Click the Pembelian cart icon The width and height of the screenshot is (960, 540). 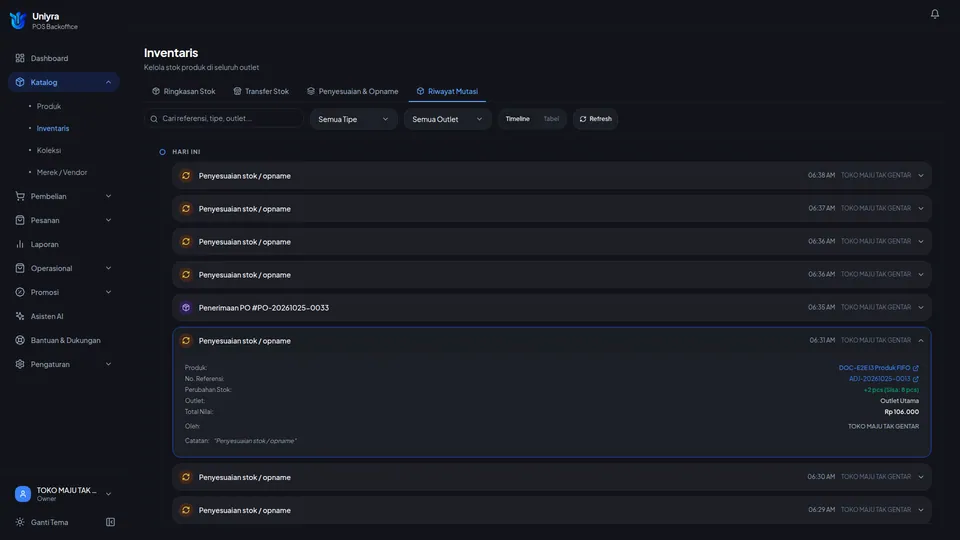[20, 196]
